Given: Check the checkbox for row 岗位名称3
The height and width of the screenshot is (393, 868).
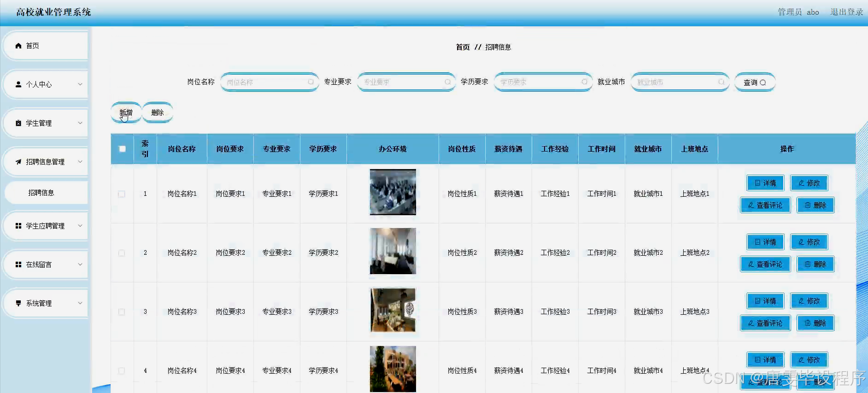Looking at the screenshot, I should tap(122, 312).
